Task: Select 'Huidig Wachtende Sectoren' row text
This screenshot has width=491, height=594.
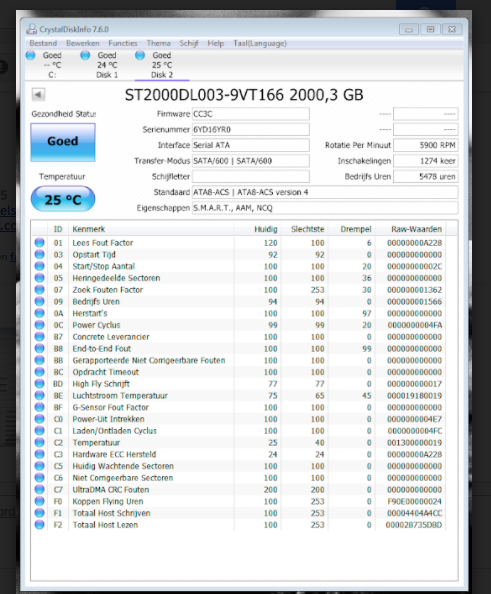Action: coord(123,466)
